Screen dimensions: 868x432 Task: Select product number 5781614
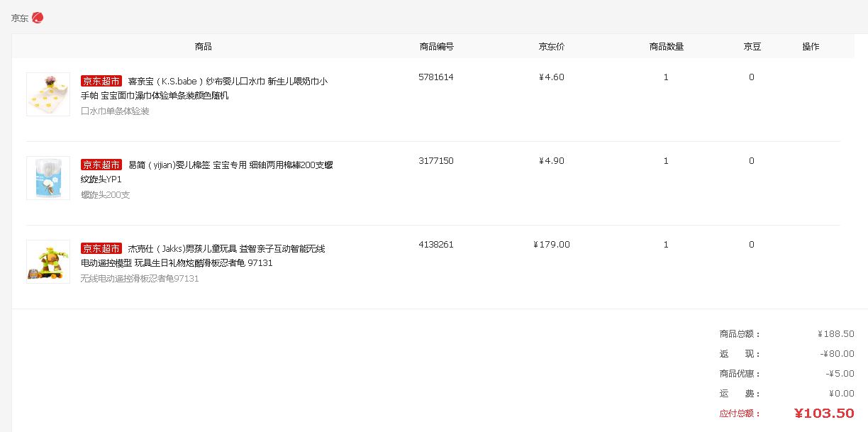pos(436,77)
